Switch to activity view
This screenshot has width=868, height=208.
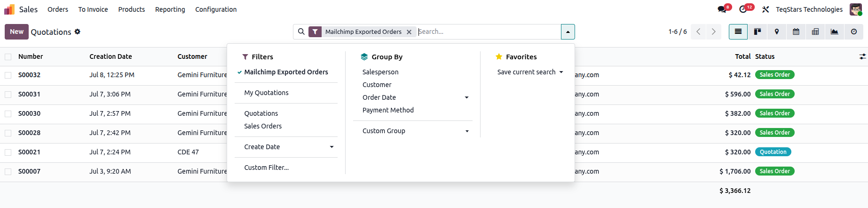[x=854, y=32]
